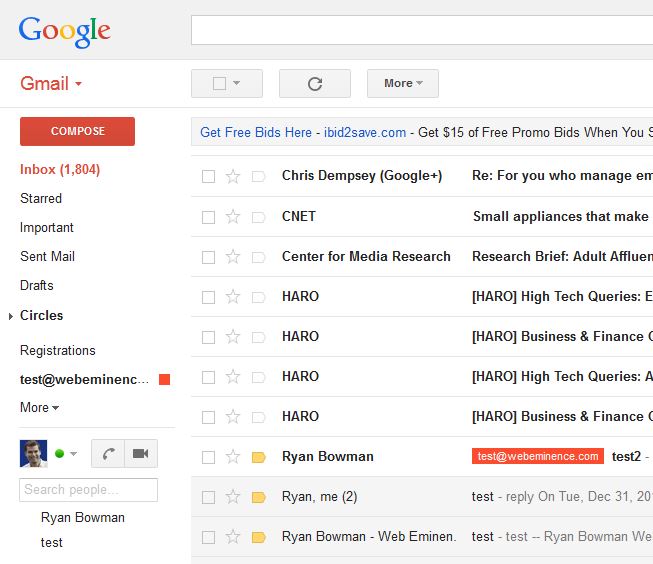The image size is (653, 564).
Task: Click the Search people chat field
Action: [88, 490]
